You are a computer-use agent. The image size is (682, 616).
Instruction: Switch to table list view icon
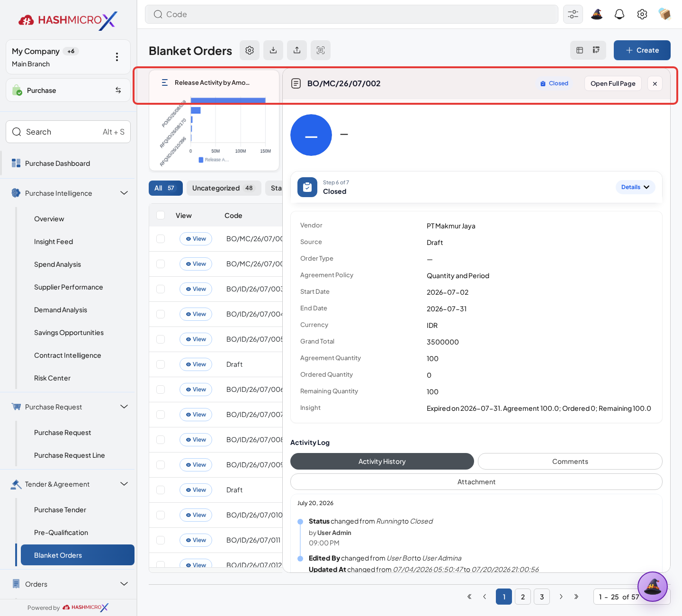[580, 50]
